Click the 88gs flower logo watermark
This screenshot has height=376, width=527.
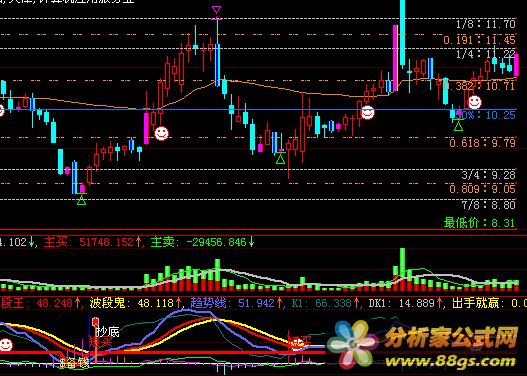[352, 344]
